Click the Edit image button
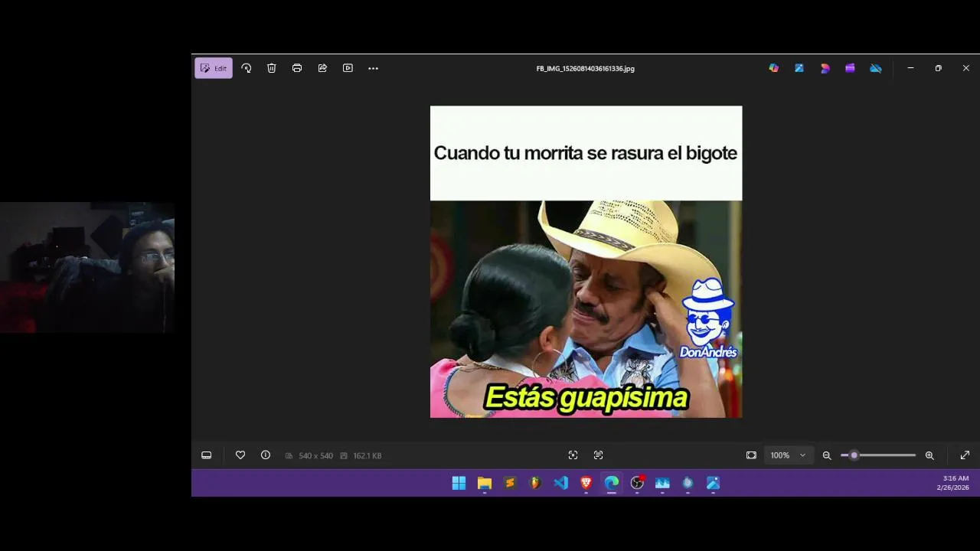980x551 pixels. tap(214, 68)
